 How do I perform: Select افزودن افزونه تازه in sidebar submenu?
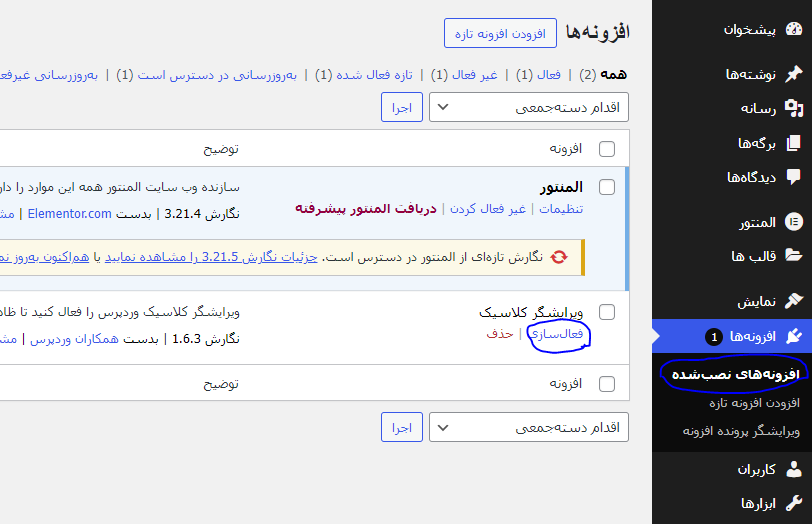[754, 402]
